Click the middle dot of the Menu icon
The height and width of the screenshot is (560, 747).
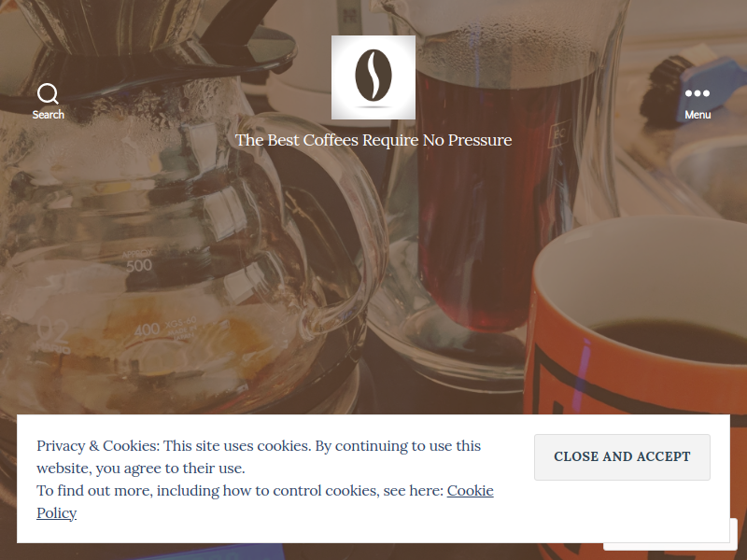coord(698,93)
